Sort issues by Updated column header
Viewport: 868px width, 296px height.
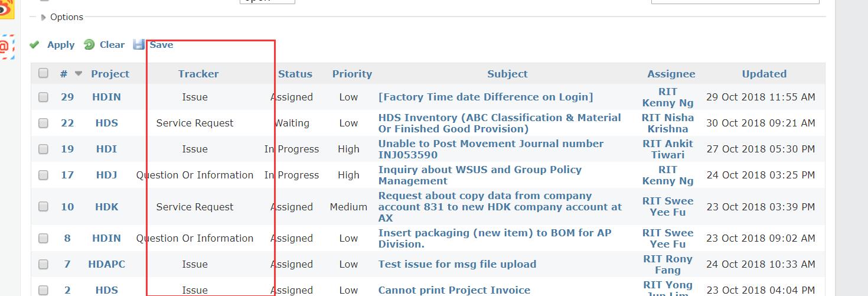point(764,74)
